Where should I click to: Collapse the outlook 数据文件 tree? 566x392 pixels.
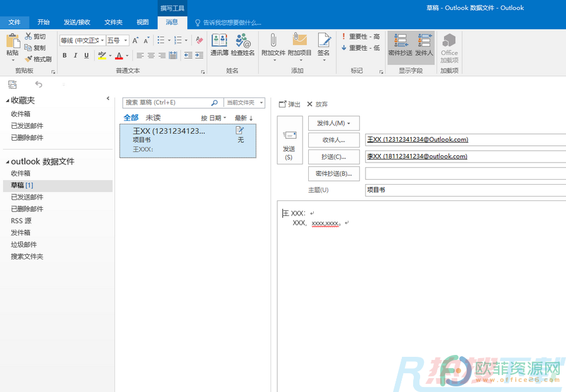click(x=8, y=162)
